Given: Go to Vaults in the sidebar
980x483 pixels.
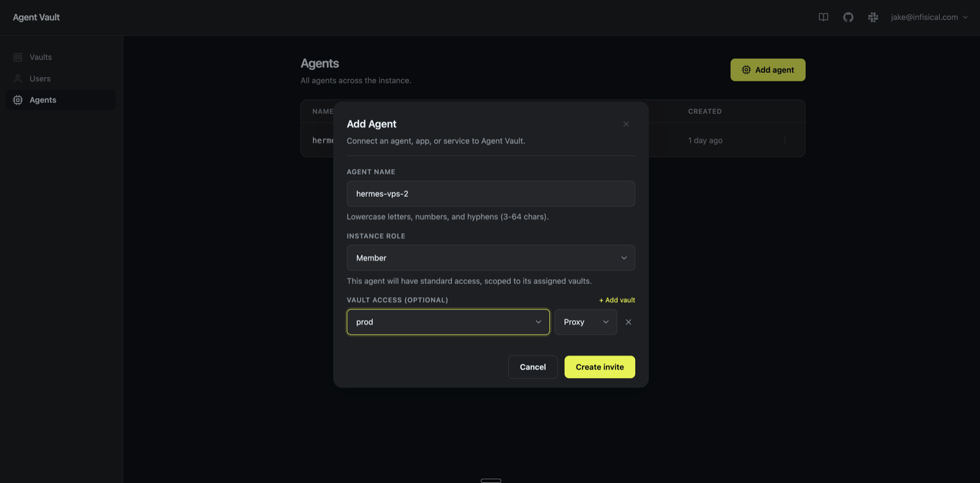Looking at the screenshot, I should coord(61,57).
